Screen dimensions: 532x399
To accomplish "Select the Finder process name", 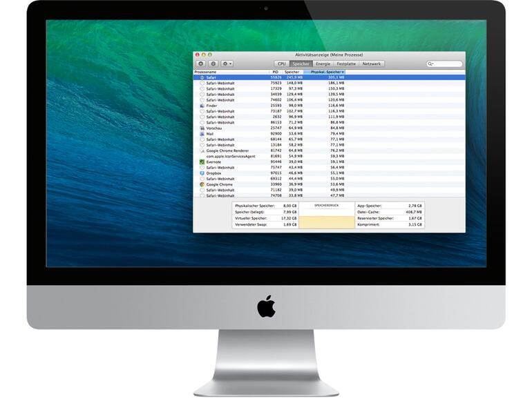I will pos(211,106).
